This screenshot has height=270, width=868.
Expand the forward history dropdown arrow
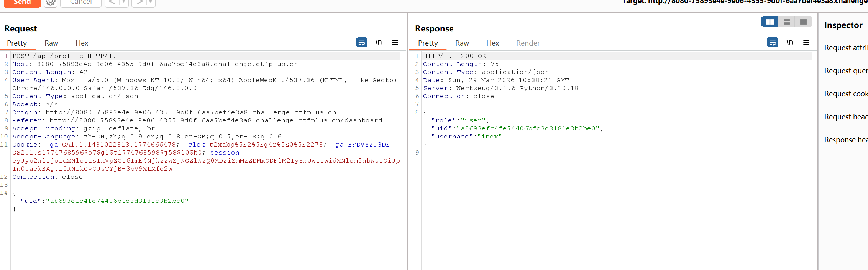(151, 2)
